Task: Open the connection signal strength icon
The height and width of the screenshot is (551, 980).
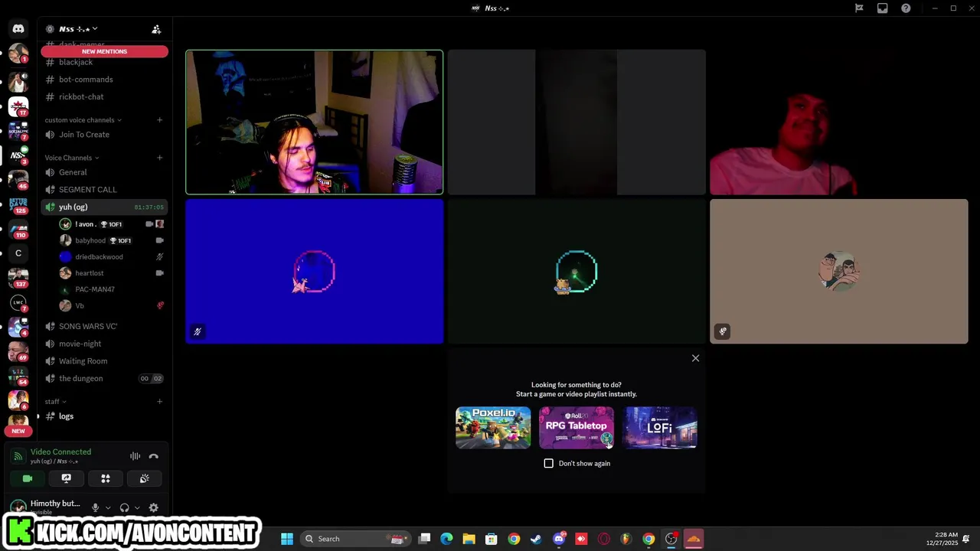Action: pos(18,457)
